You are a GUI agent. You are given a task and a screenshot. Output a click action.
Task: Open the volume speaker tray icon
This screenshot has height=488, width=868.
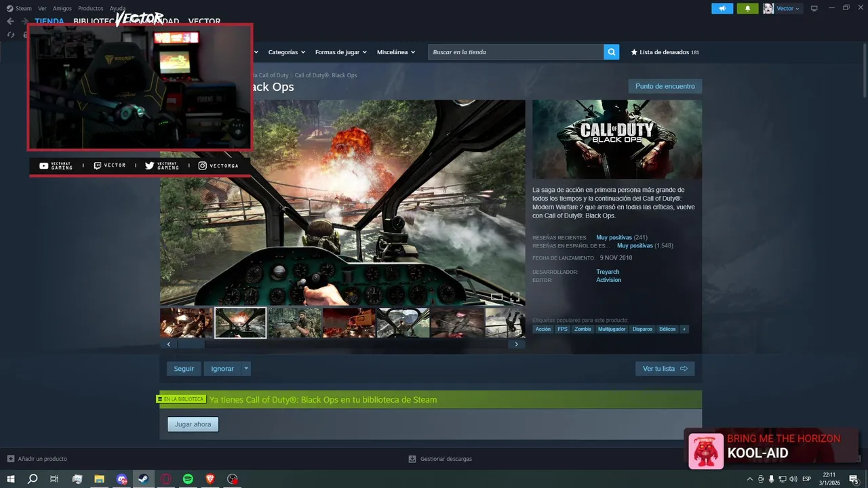794,479
